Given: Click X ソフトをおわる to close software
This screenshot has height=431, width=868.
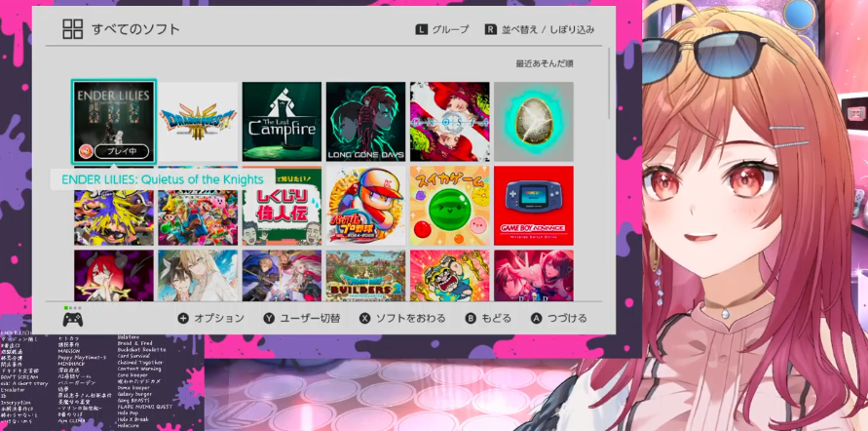Looking at the screenshot, I should point(402,318).
